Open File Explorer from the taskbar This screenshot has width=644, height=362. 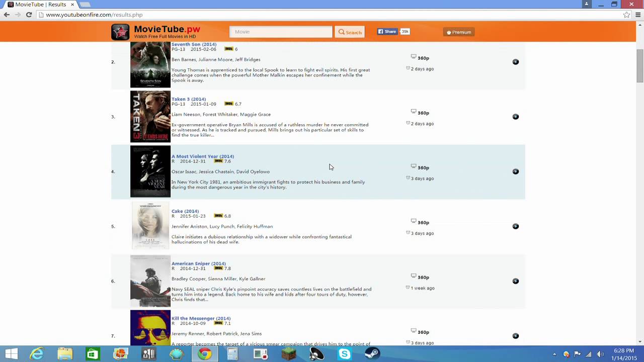tap(65, 354)
